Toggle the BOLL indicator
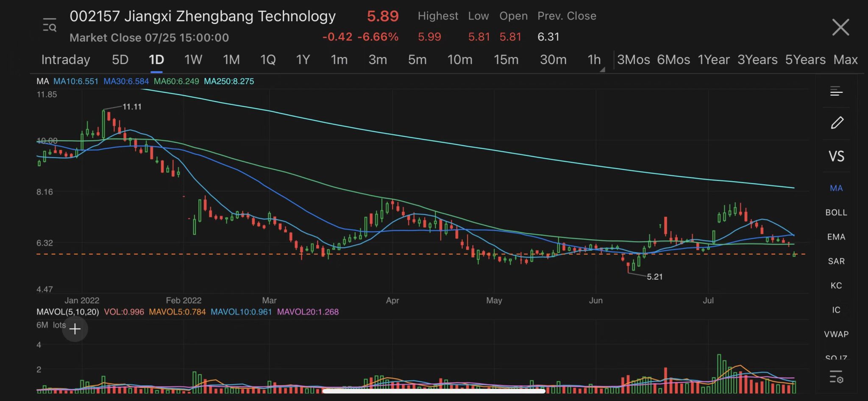Viewport: 868px width, 401px height. tap(836, 213)
